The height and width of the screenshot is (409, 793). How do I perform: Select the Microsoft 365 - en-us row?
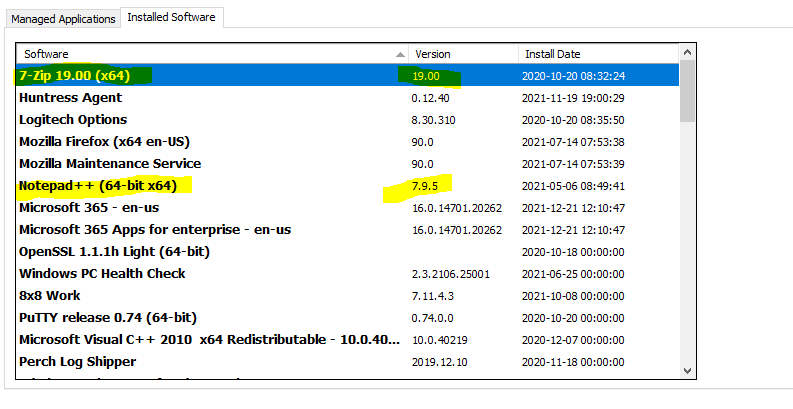pyautogui.click(x=89, y=207)
